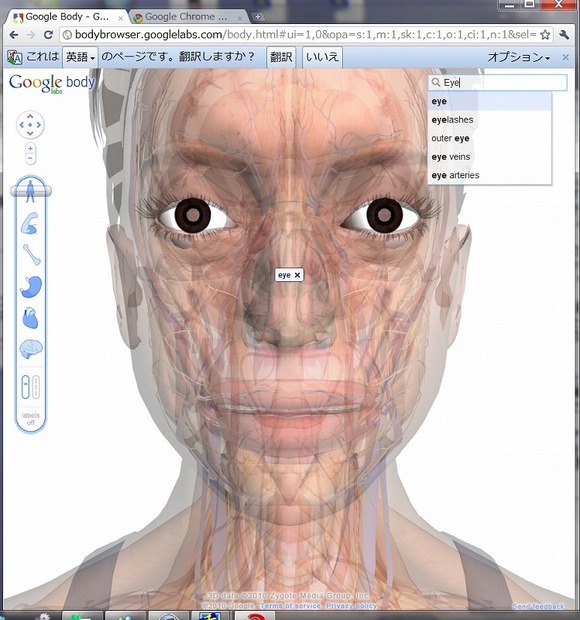Open the 英語 language dropdown
Viewport: 580px width, 620px height.
(x=80, y=57)
